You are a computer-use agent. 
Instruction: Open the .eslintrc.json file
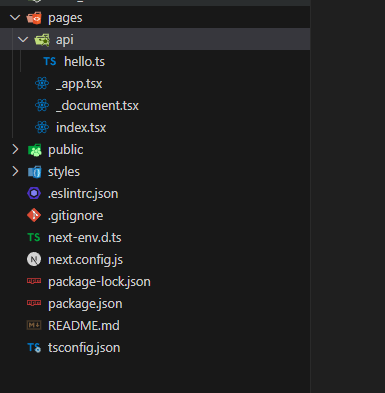(83, 194)
